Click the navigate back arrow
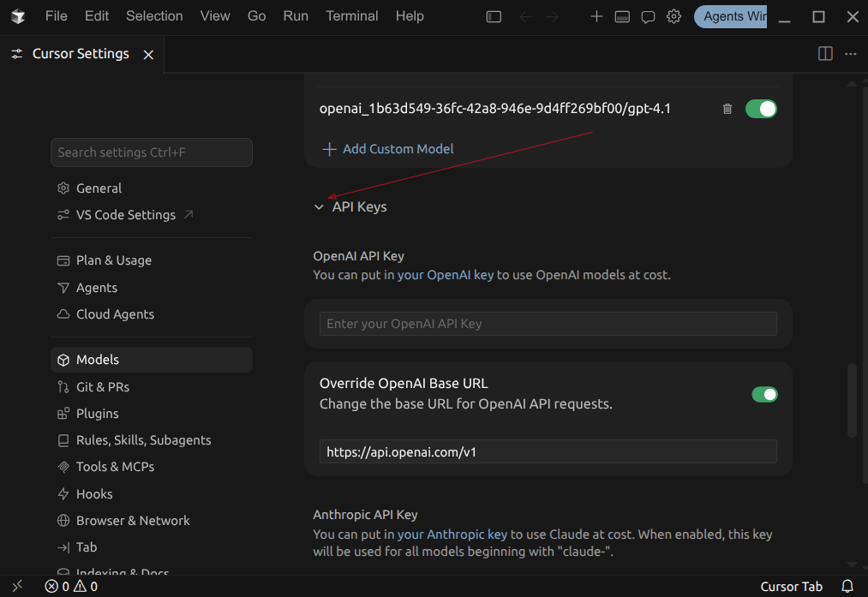Screen dimensions: 868x597 pyautogui.click(x=526, y=16)
